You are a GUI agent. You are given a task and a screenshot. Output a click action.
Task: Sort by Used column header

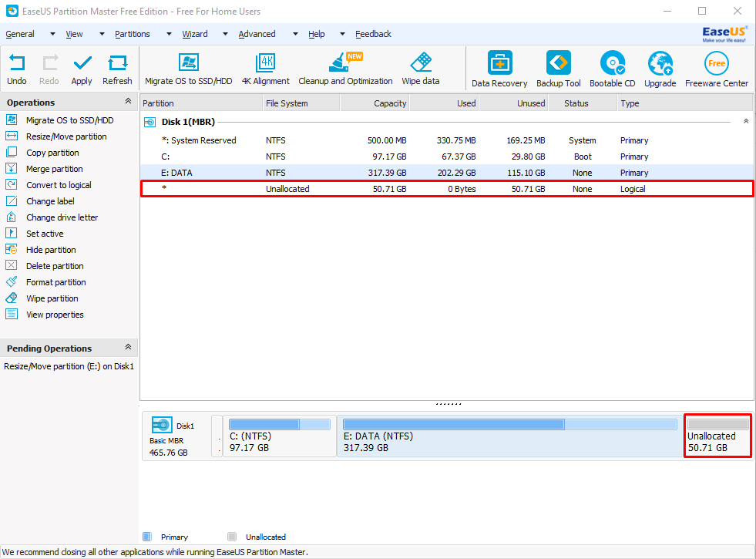(x=445, y=103)
